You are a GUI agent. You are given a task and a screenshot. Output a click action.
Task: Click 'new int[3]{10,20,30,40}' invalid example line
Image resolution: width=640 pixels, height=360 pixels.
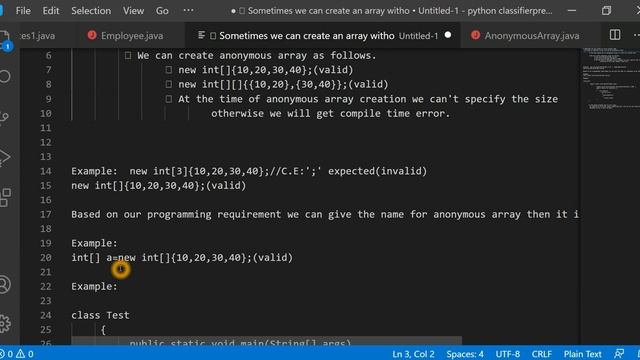coord(249,171)
